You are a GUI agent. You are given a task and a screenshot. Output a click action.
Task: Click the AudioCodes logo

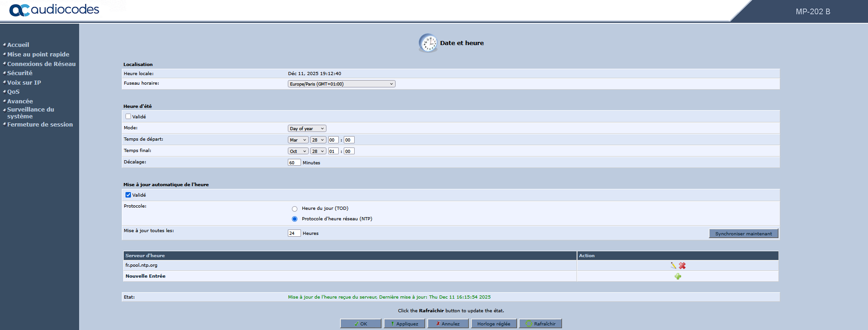point(54,10)
